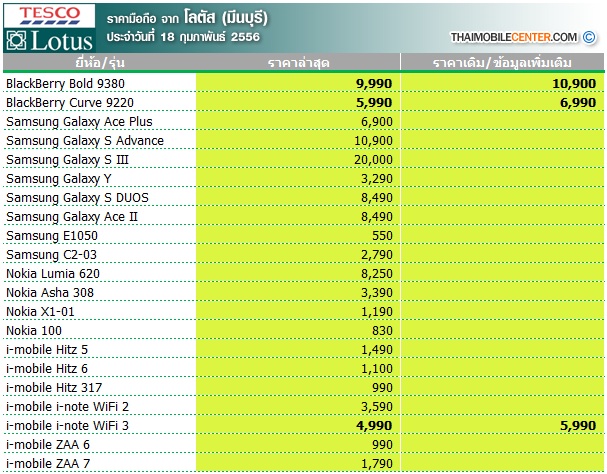Click the 1,790 price for i-mobile ZAA 7
This screenshot has height=474, width=607.
click(377, 463)
